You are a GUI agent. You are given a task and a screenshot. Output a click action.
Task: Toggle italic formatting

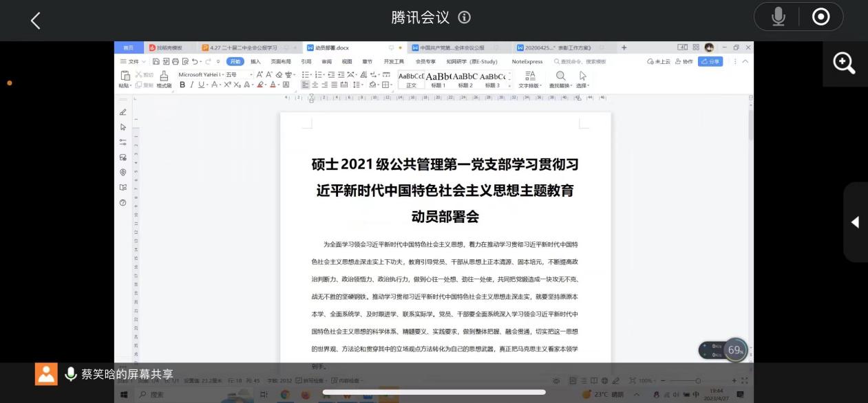(192, 85)
